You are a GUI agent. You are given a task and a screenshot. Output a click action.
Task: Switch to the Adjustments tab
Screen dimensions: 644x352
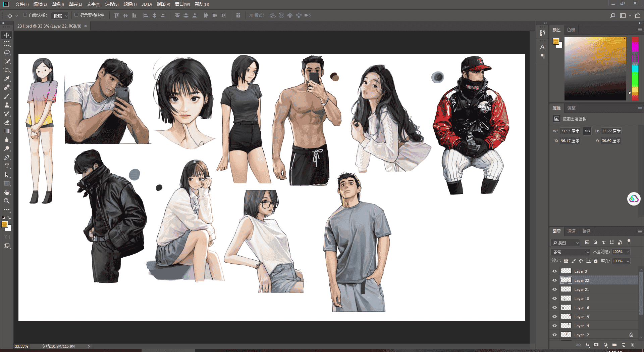pos(571,108)
